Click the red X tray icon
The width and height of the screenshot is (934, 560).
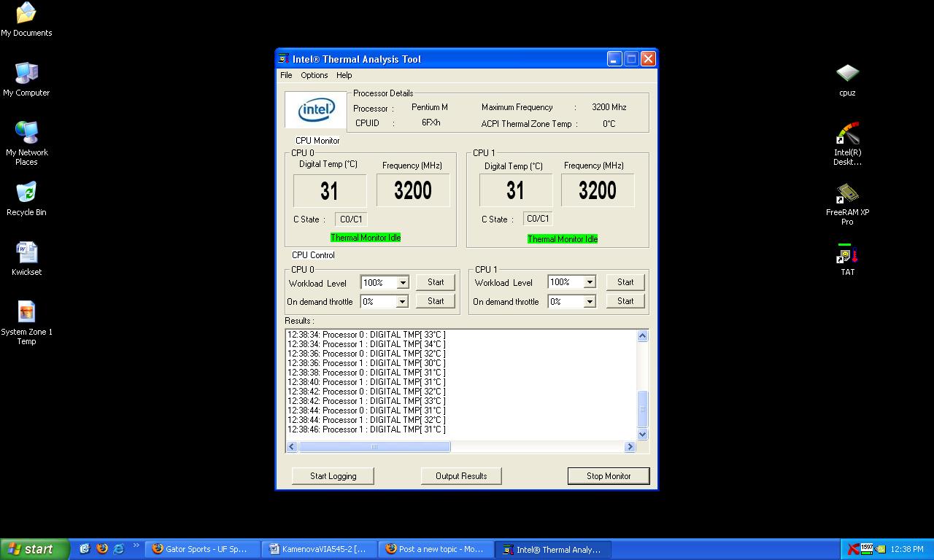852,549
